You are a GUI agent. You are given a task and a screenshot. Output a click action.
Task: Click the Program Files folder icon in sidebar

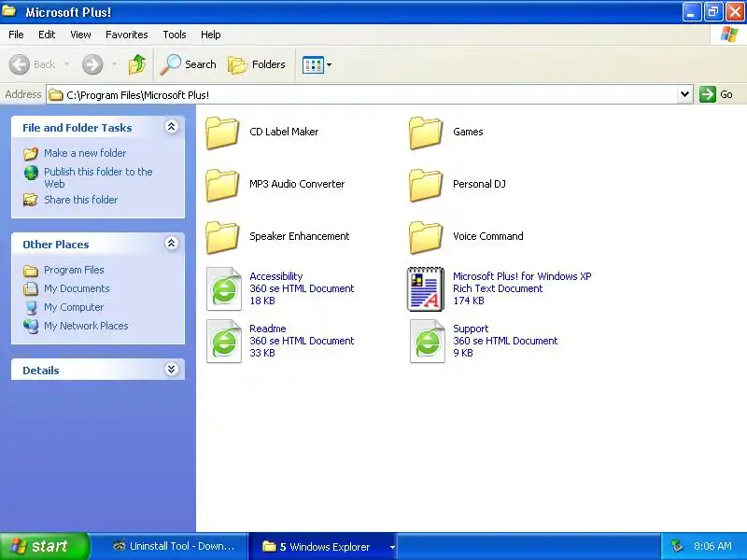pyautogui.click(x=31, y=271)
